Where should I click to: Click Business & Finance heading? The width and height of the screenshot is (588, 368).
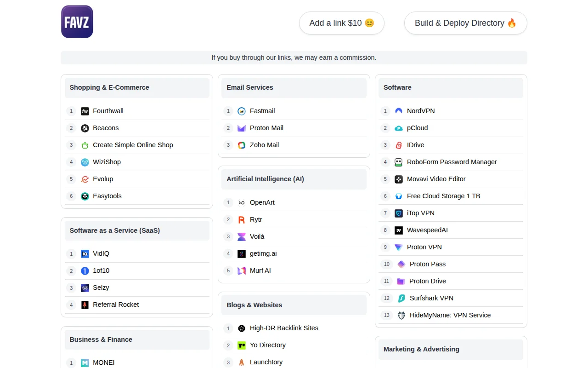[101, 339]
